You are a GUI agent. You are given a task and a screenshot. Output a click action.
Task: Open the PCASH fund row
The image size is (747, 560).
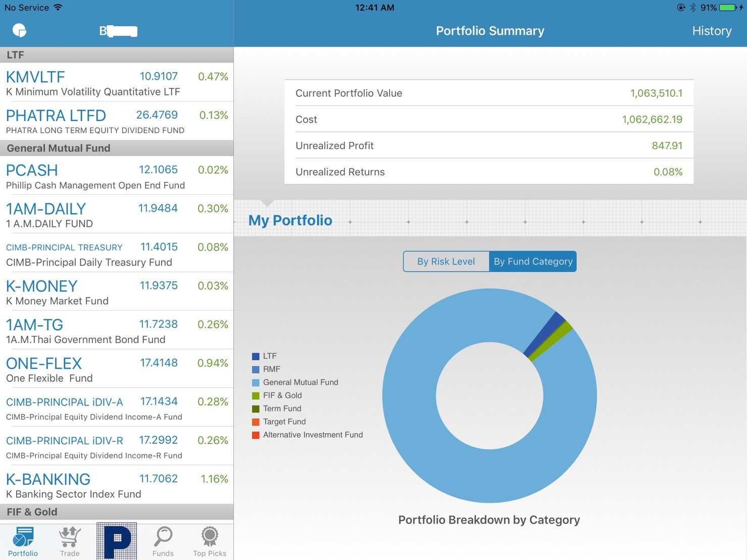pyautogui.click(x=117, y=176)
